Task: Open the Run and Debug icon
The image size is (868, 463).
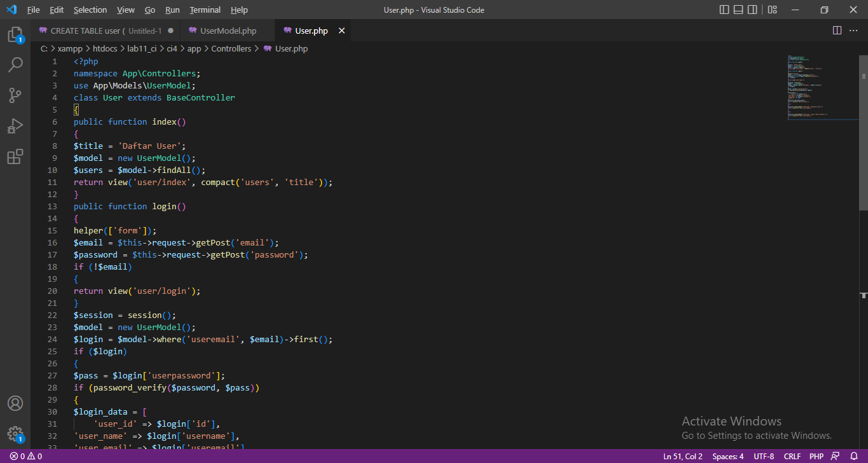Action: [x=15, y=126]
